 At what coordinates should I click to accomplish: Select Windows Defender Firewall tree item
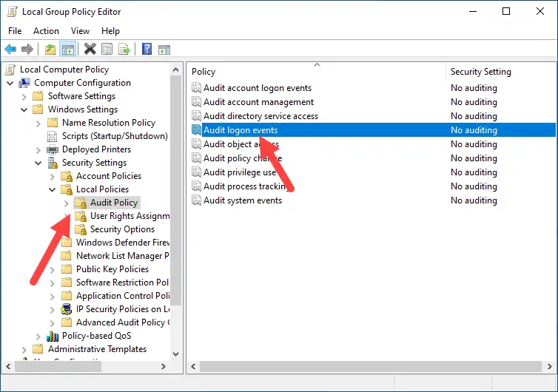click(x=123, y=243)
